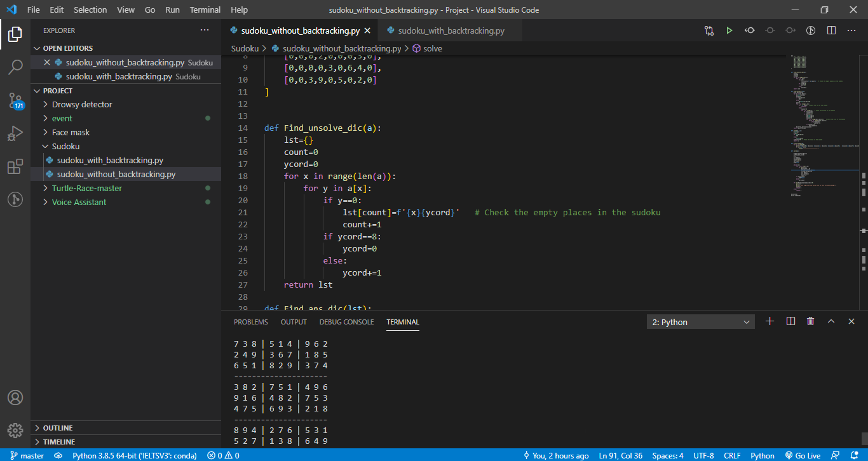Click 'Ln 91, Col 36' in status bar
The width and height of the screenshot is (868, 461).
(x=621, y=455)
